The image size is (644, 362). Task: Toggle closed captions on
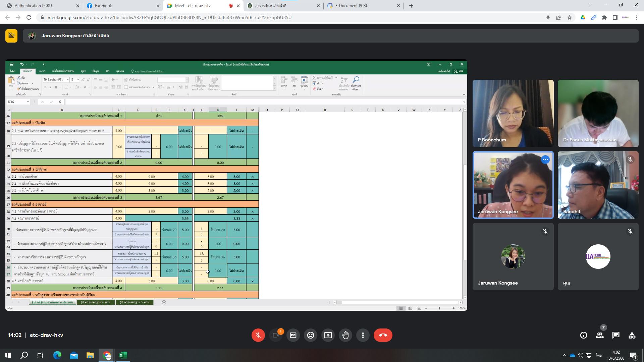point(293,335)
